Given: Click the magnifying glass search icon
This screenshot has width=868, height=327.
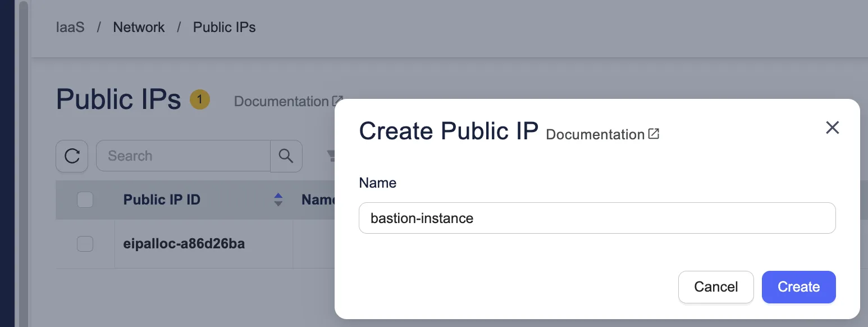Looking at the screenshot, I should click(286, 156).
